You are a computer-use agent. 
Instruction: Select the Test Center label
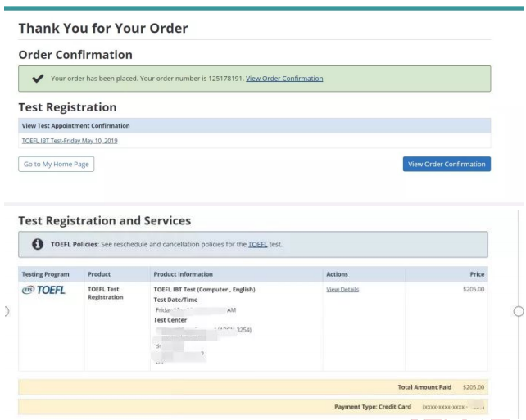coord(170,320)
